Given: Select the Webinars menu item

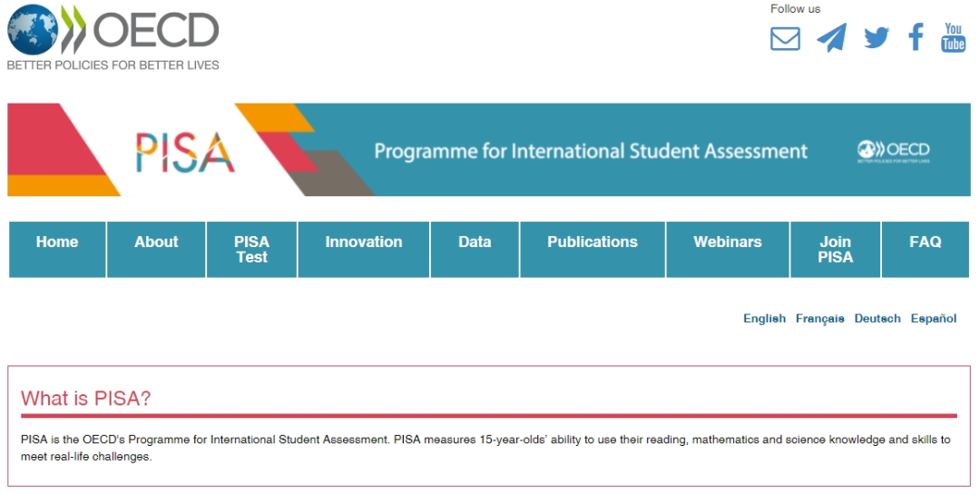Looking at the screenshot, I should pos(728,249).
